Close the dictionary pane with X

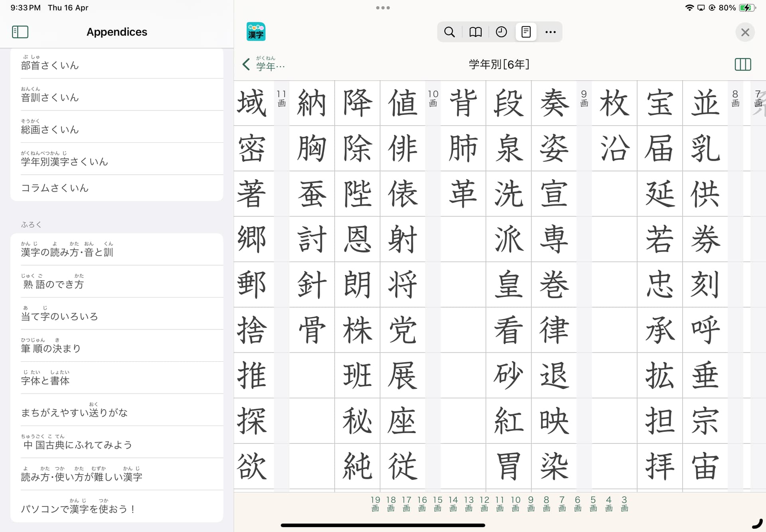(745, 32)
